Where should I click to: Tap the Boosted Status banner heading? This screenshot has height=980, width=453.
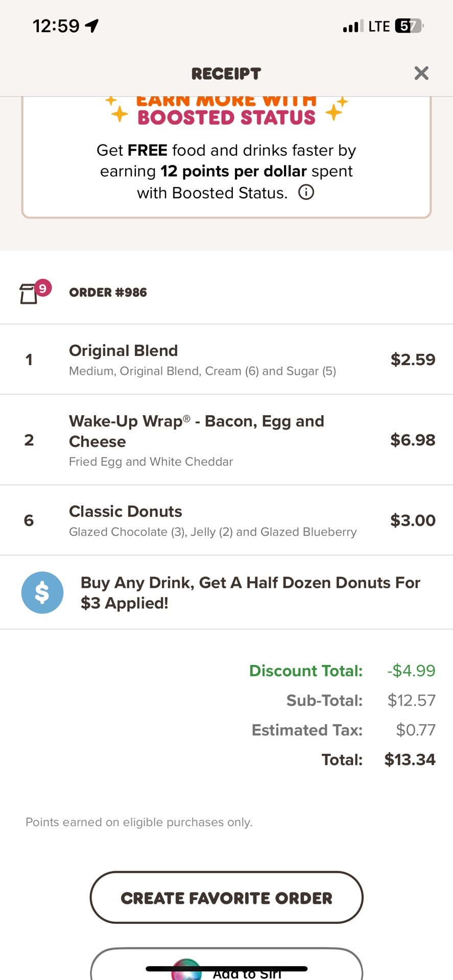coord(226,117)
